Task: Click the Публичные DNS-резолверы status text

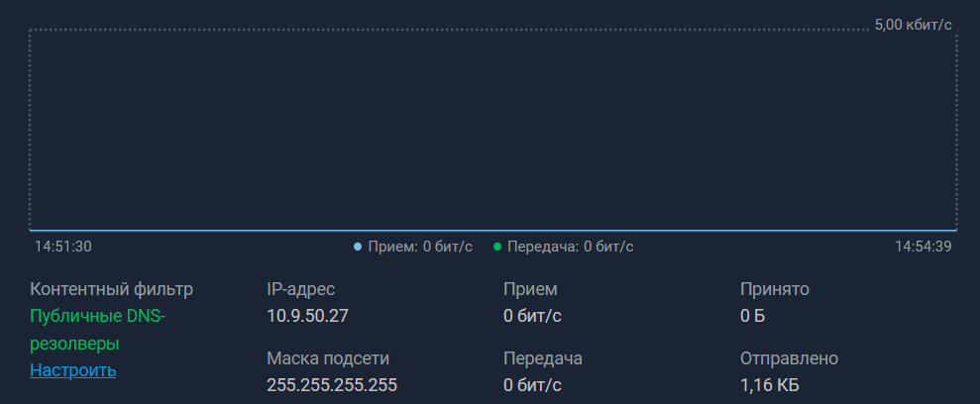Action: pos(98,330)
